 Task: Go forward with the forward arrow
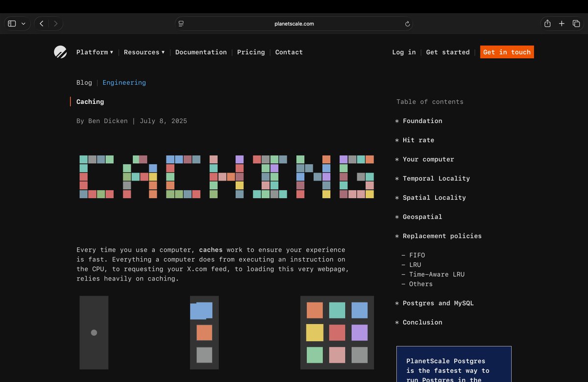(x=55, y=24)
